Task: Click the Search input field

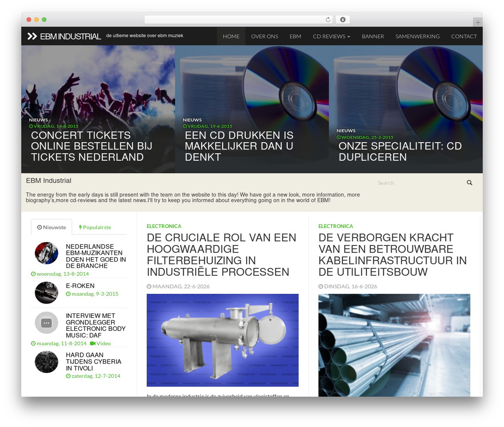Action: (419, 183)
